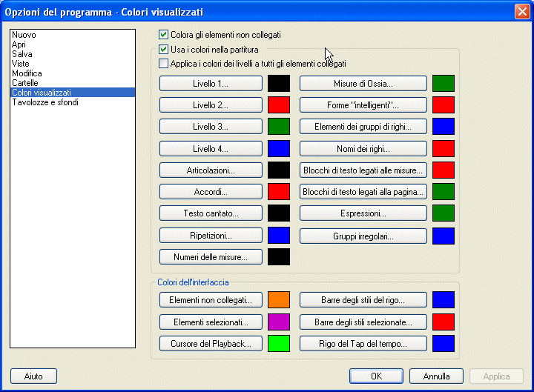Click the bright green Cursore del Playback swatch

pos(278,344)
